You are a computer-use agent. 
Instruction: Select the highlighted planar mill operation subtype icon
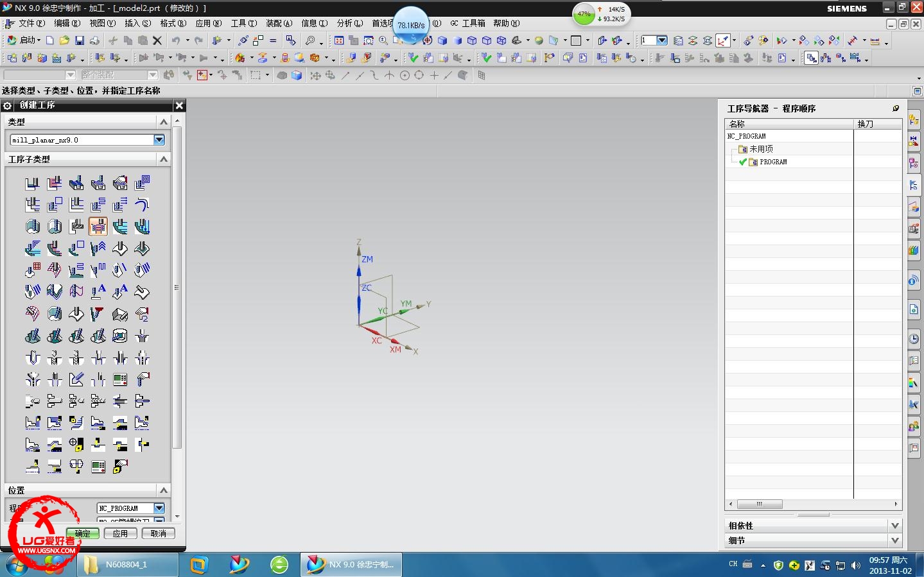click(x=98, y=227)
